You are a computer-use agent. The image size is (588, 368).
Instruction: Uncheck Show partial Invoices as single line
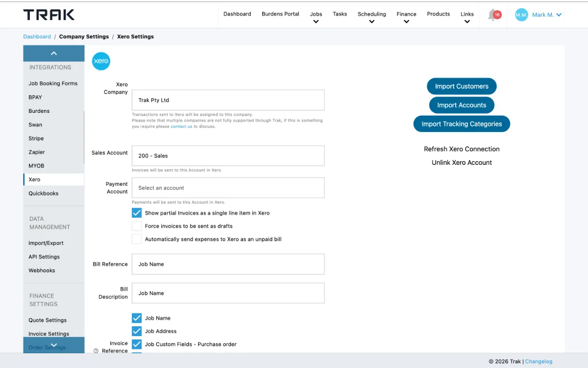coord(137,213)
